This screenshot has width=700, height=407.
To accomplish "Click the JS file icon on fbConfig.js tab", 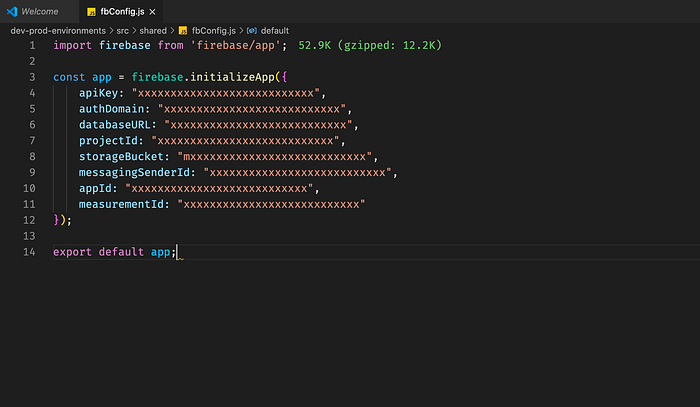I will tap(92, 12).
